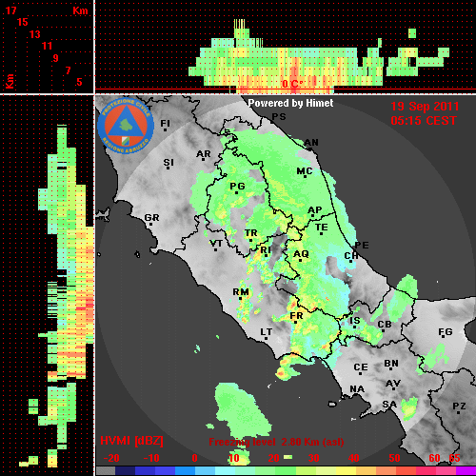Click the PE city label on map
Screen dimensions: 476x476
[362, 245]
